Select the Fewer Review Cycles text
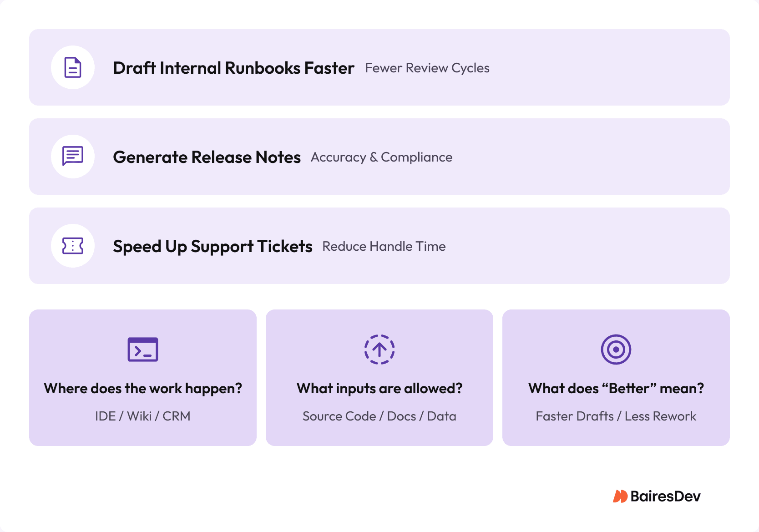The width and height of the screenshot is (759, 532). point(427,68)
